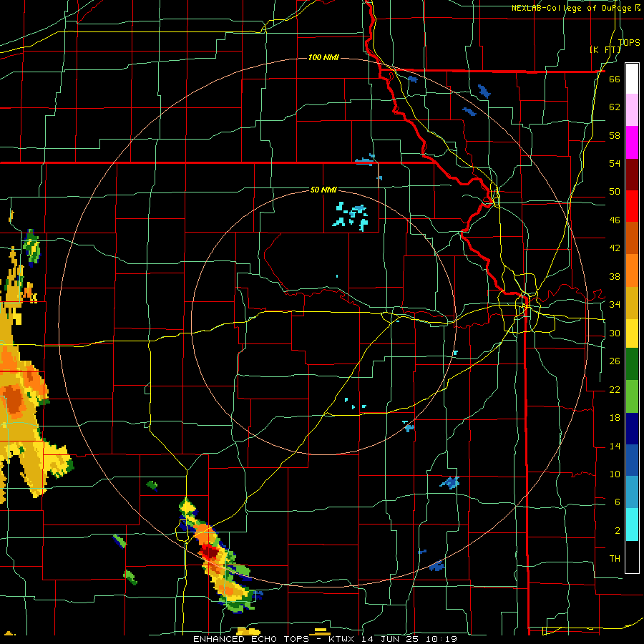Click the navy blue legend band
Viewport: 644px width, 644px height.
click(632, 429)
